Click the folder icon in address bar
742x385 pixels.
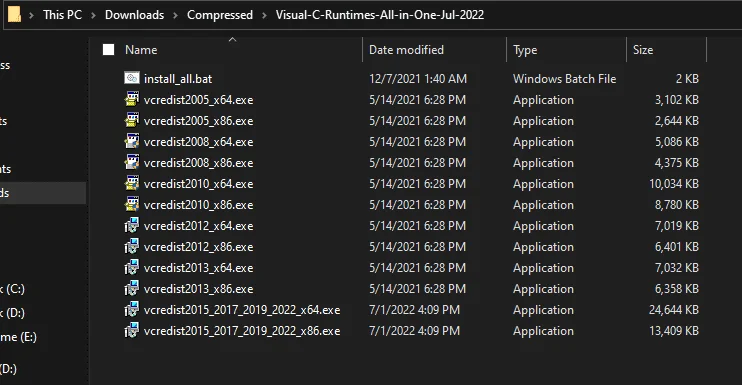[x=14, y=14]
